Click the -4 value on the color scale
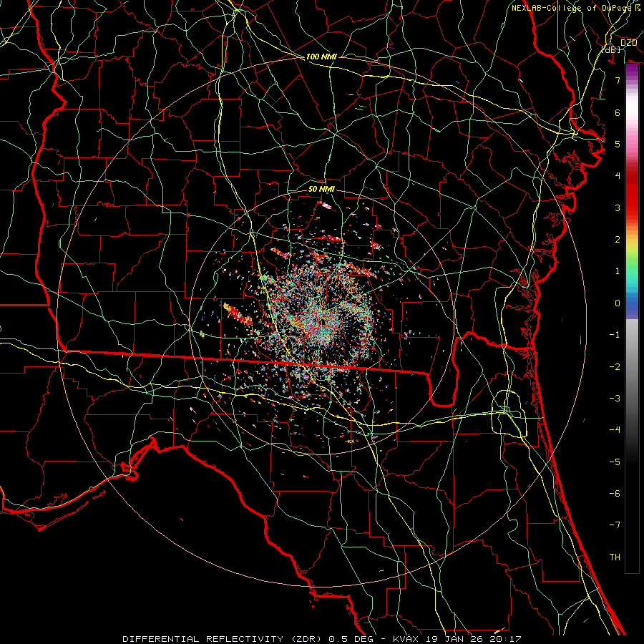 pos(615,430)
